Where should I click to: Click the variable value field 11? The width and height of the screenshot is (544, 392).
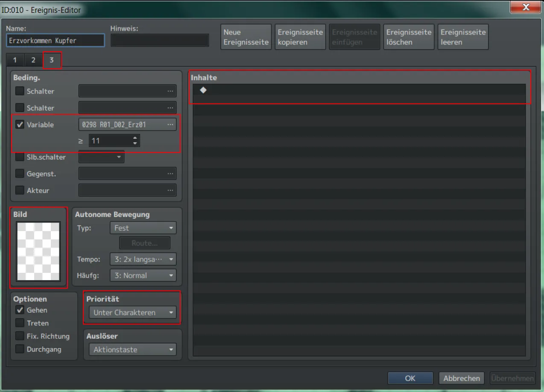(x=110, y=140)
